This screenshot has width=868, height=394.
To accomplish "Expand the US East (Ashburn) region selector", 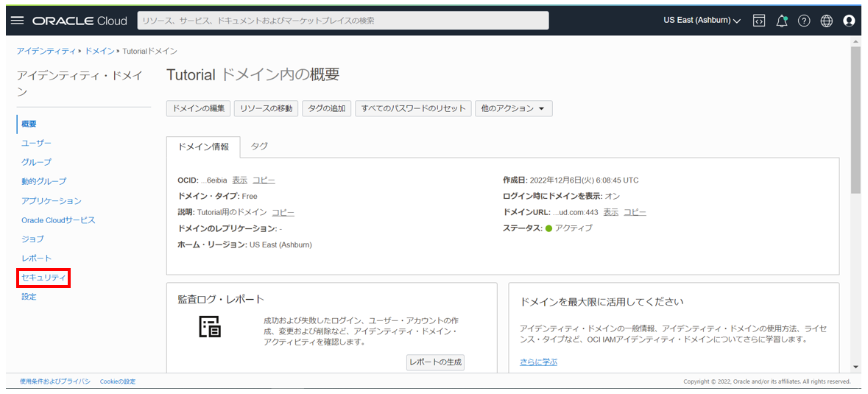I will point(702,21).
